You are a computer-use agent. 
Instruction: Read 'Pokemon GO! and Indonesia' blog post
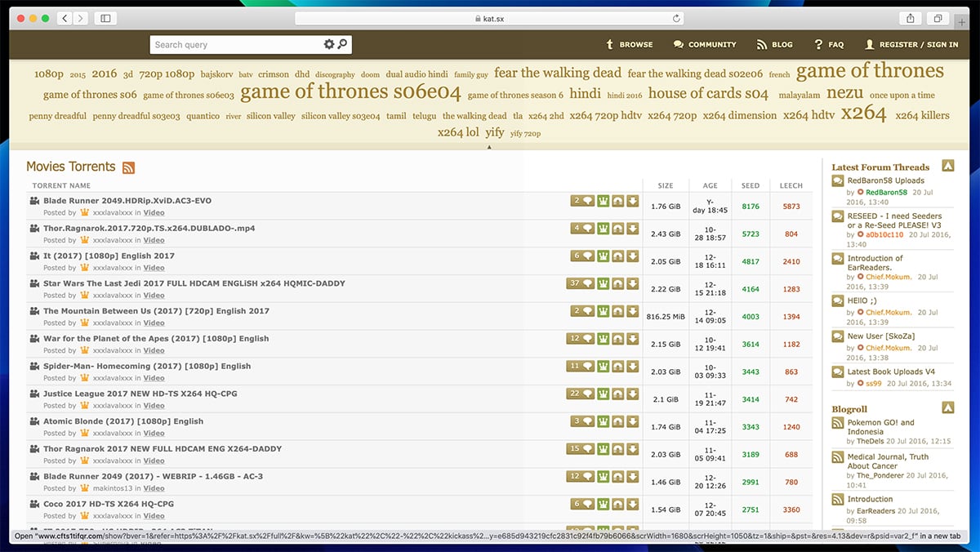click(881, 427)
